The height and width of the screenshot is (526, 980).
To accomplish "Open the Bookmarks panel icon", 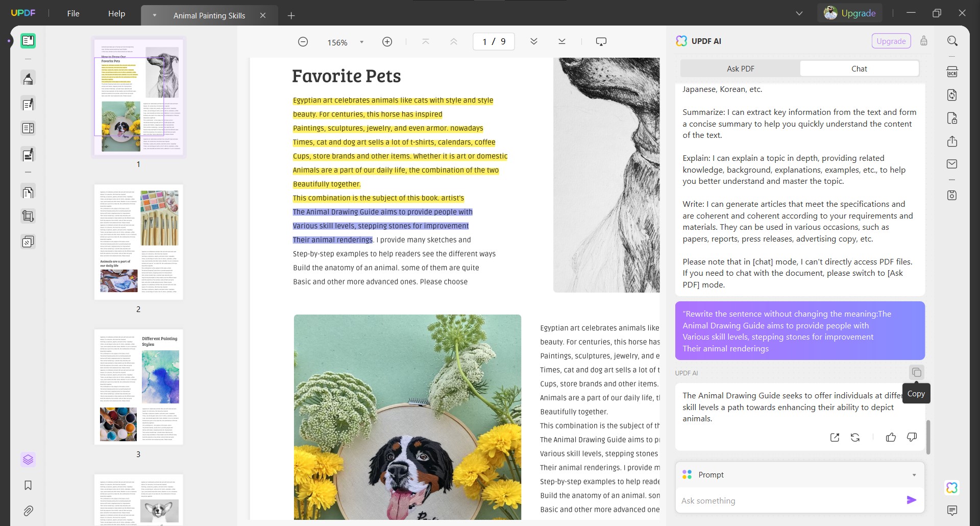I will [28, 485].
